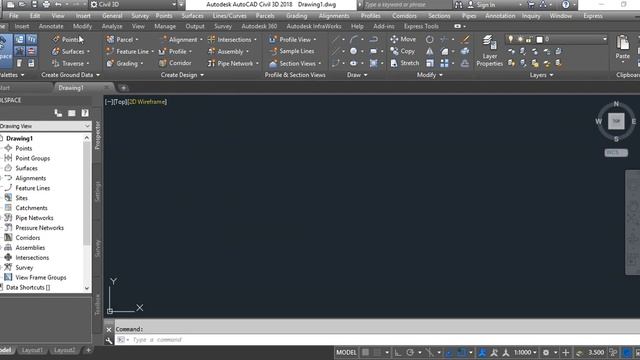Click the [Top] view control label

120,102
